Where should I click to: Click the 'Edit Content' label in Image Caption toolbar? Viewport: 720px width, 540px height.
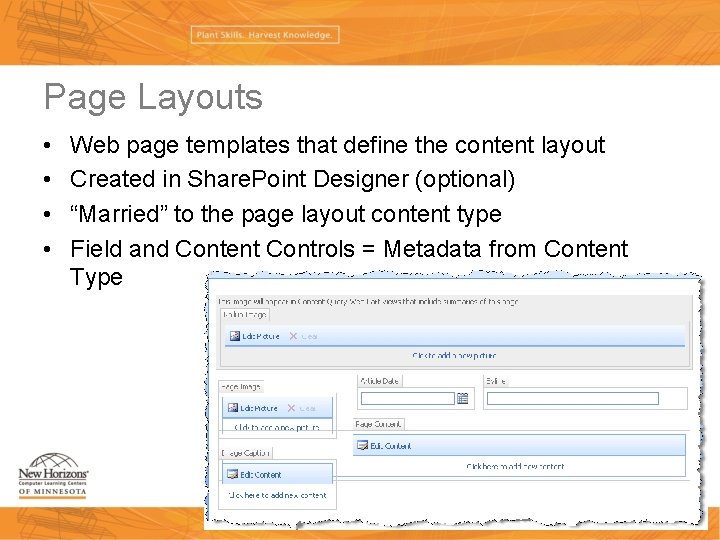pos(261,474)
